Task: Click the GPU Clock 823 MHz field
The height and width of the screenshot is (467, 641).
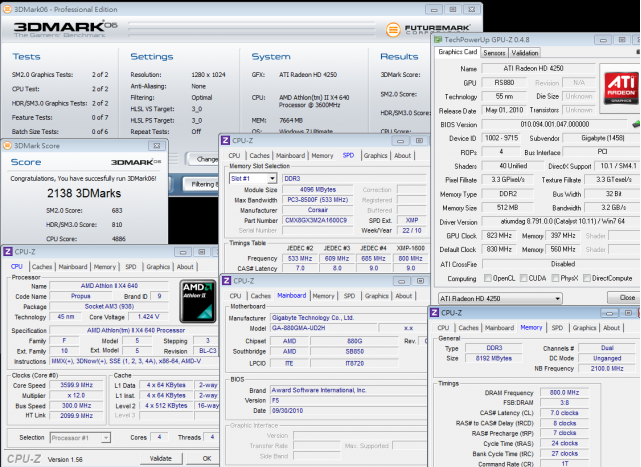Action: click(x=499, y=236)
